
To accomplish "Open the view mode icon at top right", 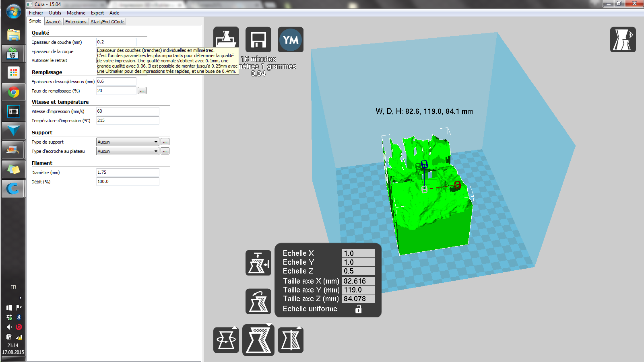I will (x=623, y=39).
